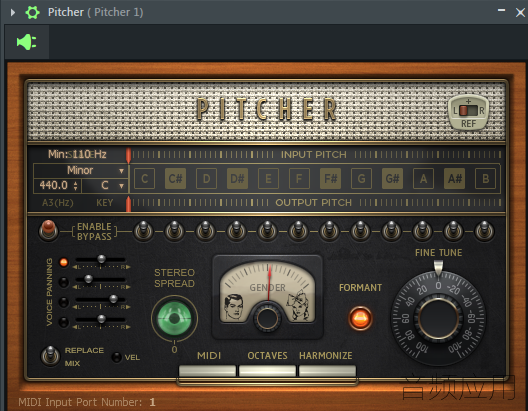
Task: Click the Fine Tune dial center
Action: [438, 318]
